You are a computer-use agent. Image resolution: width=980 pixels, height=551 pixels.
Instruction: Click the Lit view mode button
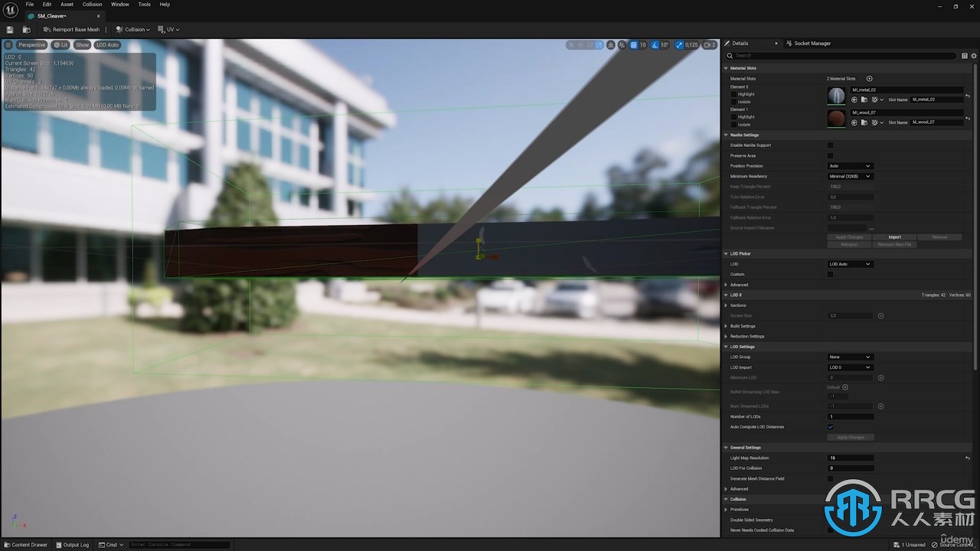[60, 45]
